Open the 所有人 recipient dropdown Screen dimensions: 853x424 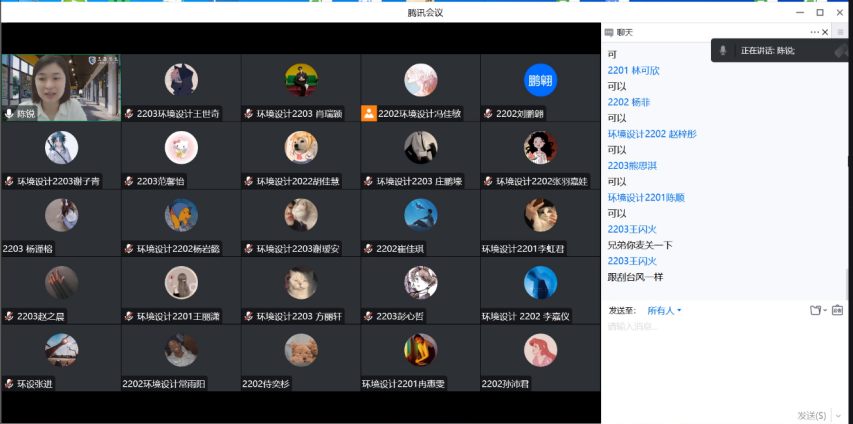pos(664,310)
